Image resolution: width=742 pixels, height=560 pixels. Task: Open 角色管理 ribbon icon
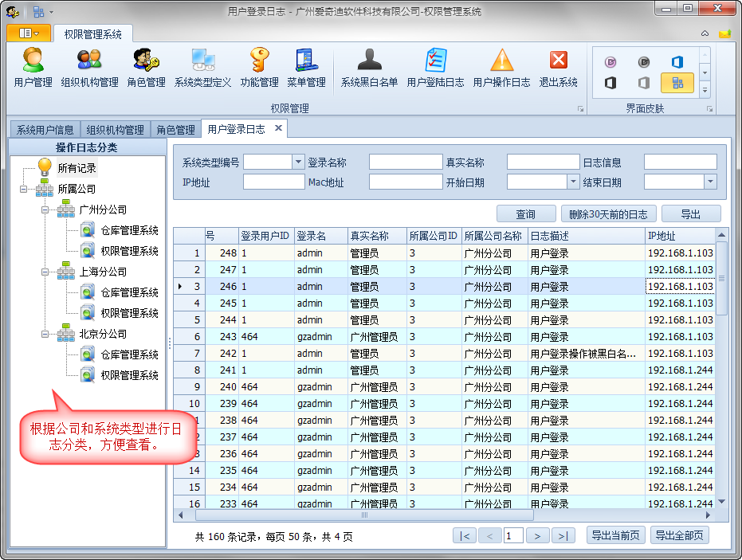(146, 68)
